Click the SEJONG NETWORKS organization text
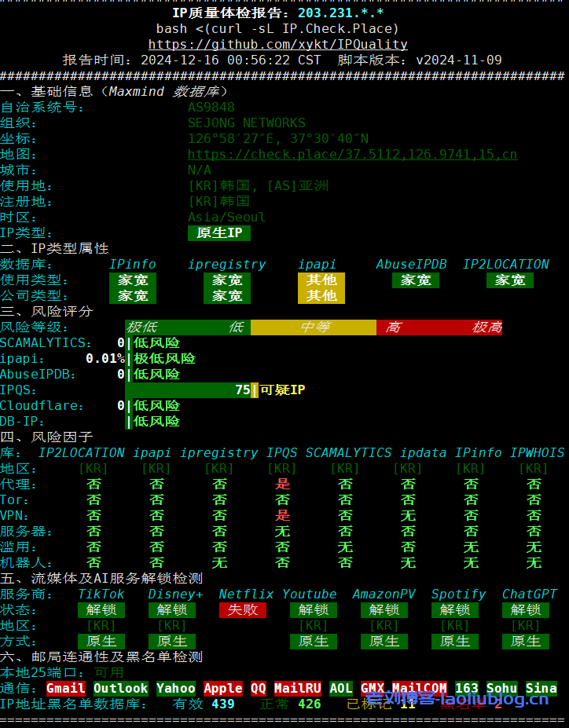This screenshot has height=728, width=569. coord(246,123)
